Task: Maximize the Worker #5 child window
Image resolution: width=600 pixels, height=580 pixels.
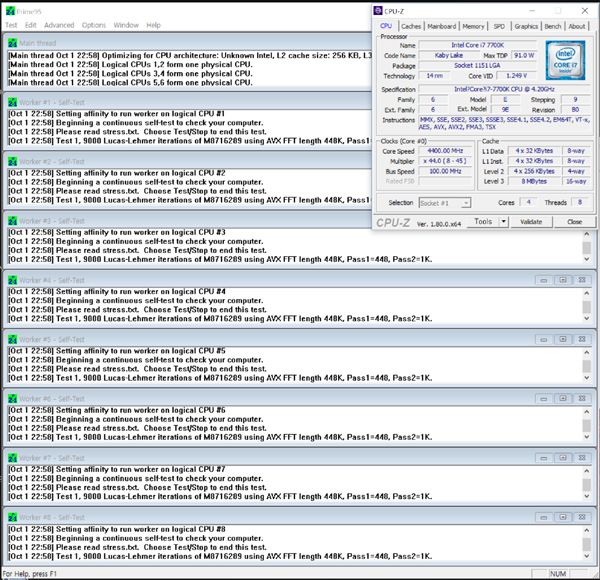Action: [563, 339]
